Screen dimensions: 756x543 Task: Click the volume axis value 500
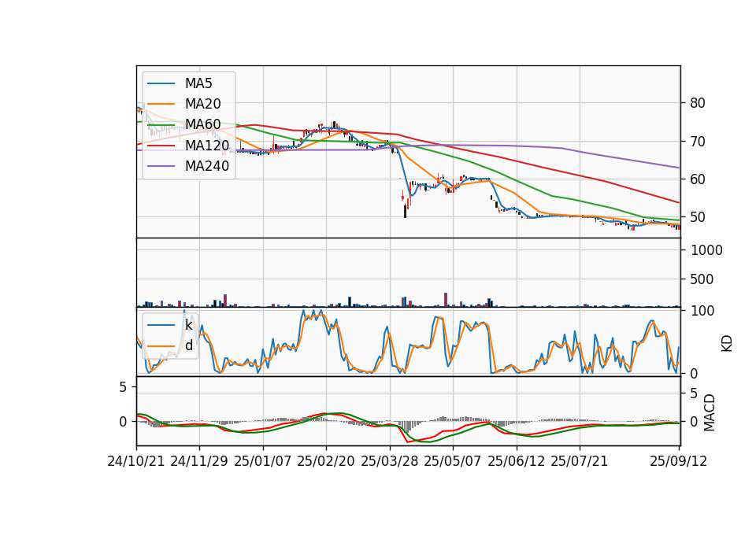click(702, 279)
